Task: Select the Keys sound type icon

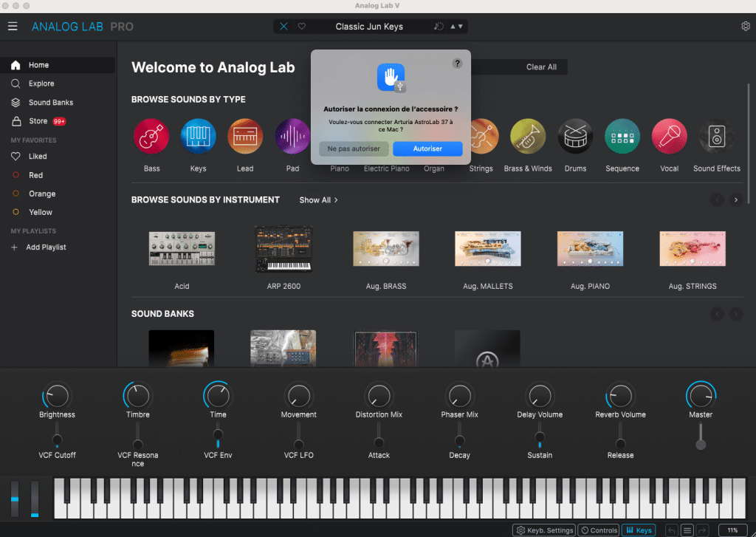Action: coord(198,137)
